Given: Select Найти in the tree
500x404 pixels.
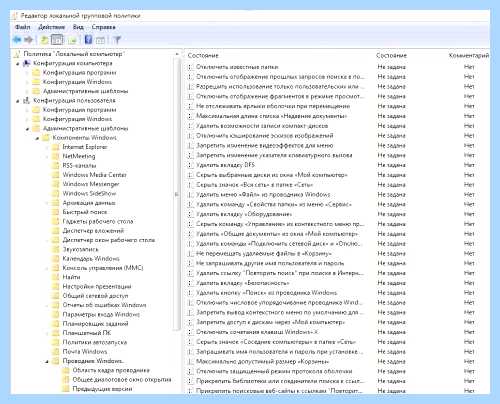Looking at the screenshot, I should [71, 277].
